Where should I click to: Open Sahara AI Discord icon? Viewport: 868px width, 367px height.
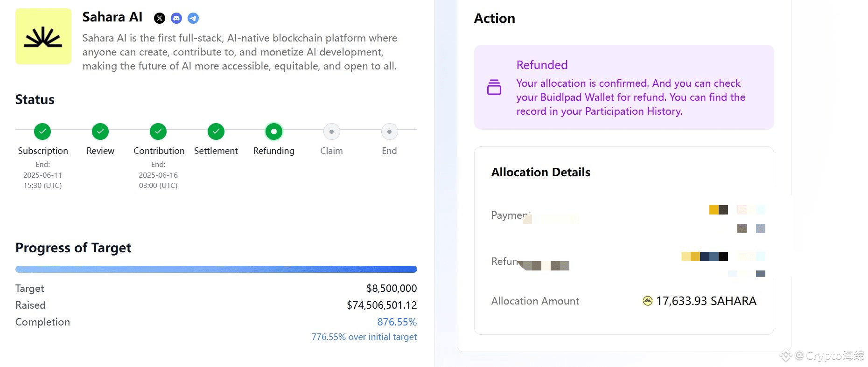pyautogui.click(x=176, y=18)
